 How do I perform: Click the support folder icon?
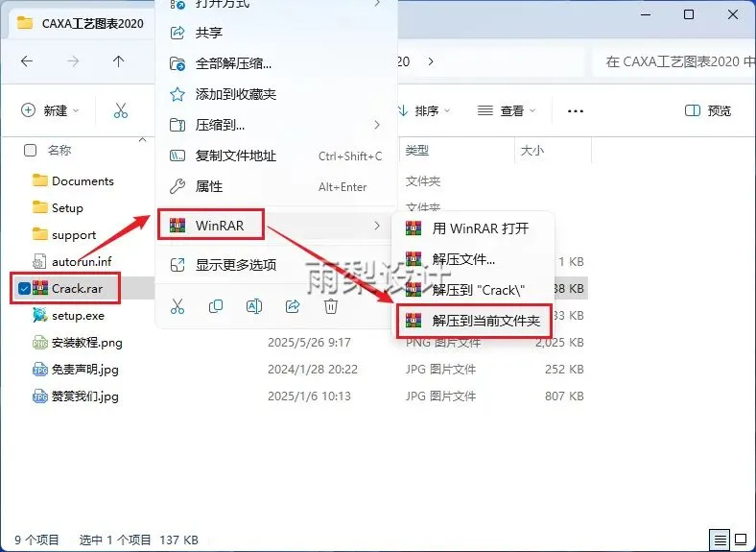pos(40,235)
